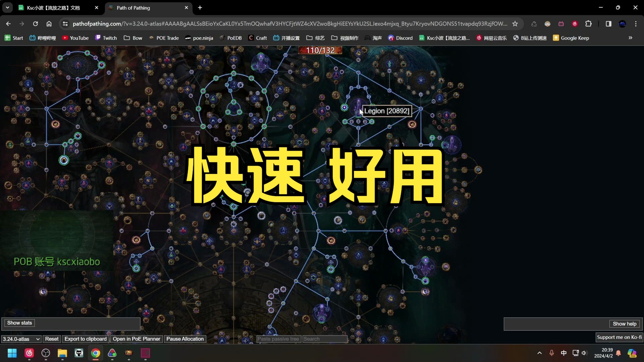Screen dimensions: 644x362
Task: Click Open in PoE Planner button
Action: point(137,339)
